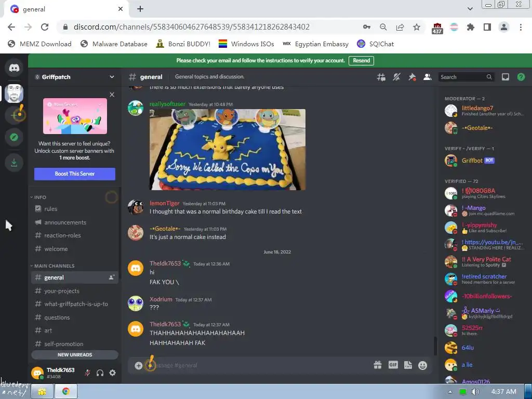The width and height of the screenshot is (532, 399).
Task: Open the Chrome tab search dropdown chevron
Action: pyautogui.click(x=470, y=9)
